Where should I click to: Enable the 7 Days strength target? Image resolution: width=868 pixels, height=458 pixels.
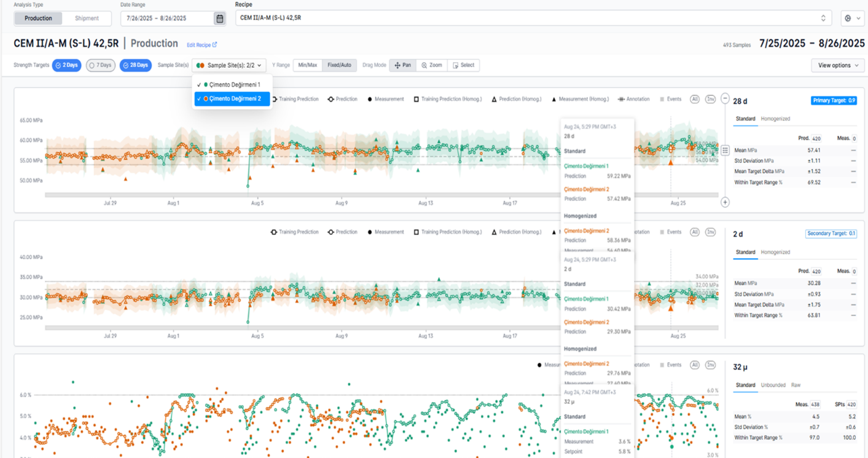[x=101, y=65]
